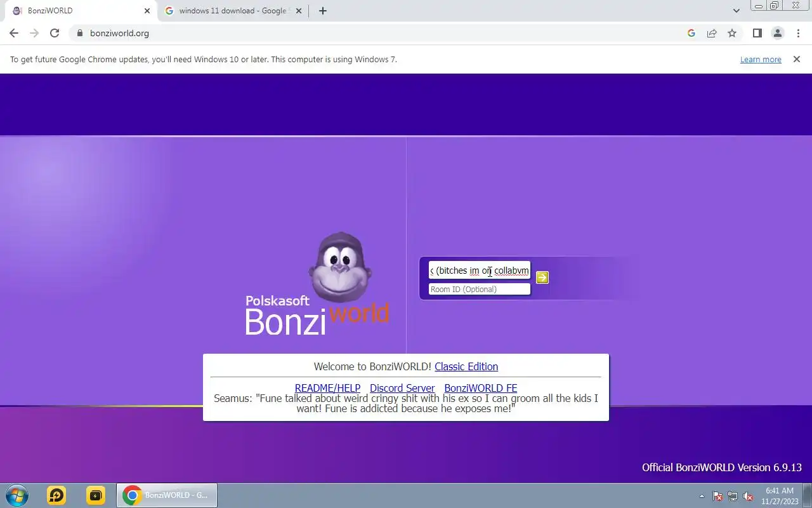Open the tab search dropdown arrow
812x508 pixels.
coord(736,11)
